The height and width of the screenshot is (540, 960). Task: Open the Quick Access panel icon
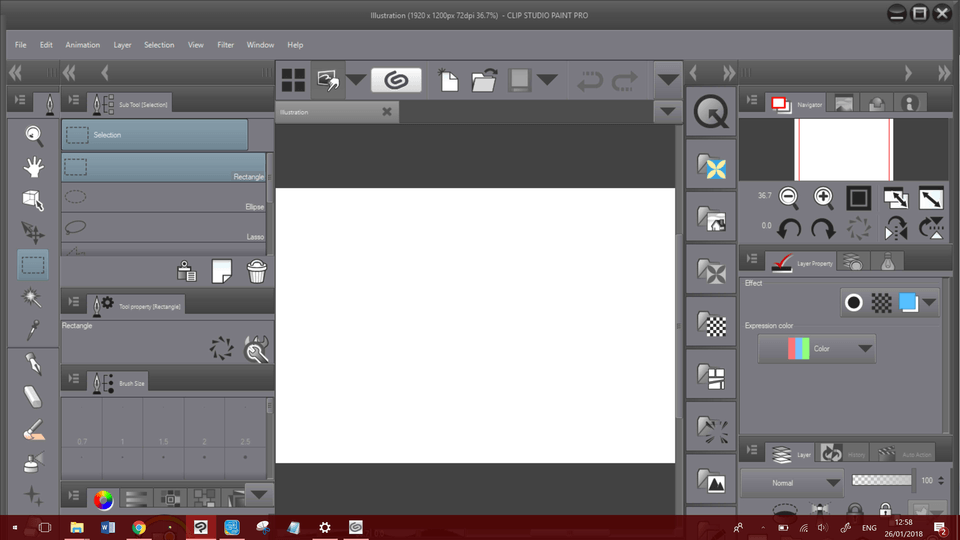pos(711,112)
